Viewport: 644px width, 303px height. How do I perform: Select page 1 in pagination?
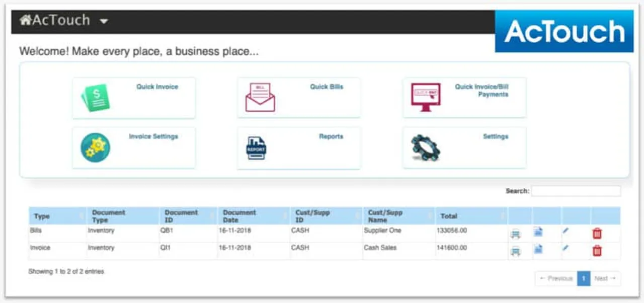(x=584, y=278)
